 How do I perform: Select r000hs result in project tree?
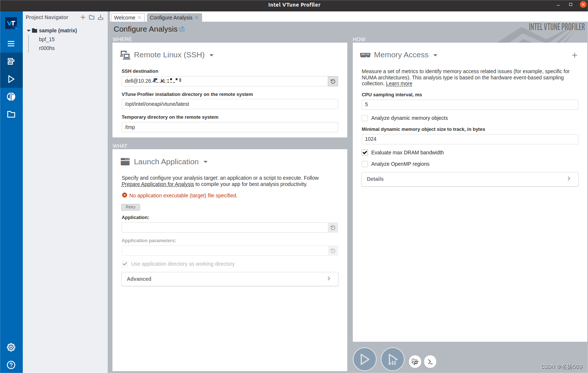pyautogui.click(x=47, y=48)
